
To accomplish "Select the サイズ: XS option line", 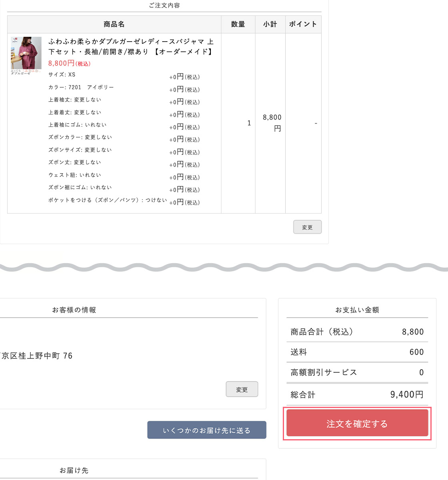I will (62, 75).
